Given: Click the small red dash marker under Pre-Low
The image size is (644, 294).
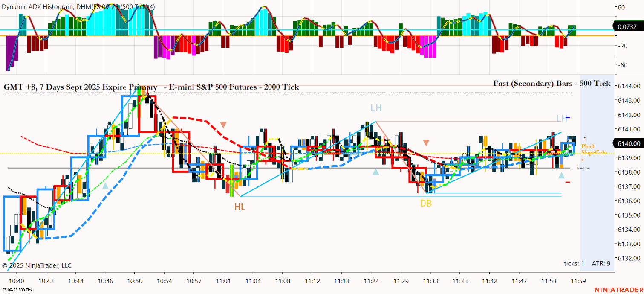Looking at the screenshot, I should coord(568,182).
